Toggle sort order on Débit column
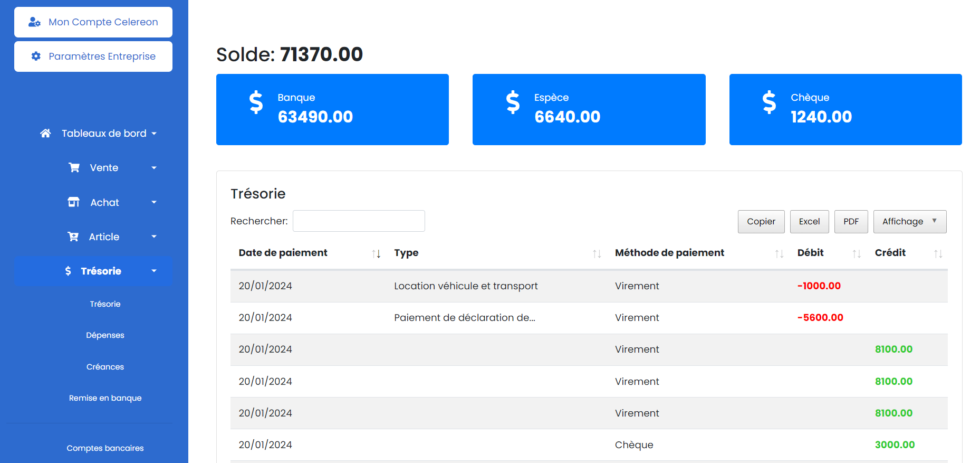980x463 pixels. pos(857,254)
